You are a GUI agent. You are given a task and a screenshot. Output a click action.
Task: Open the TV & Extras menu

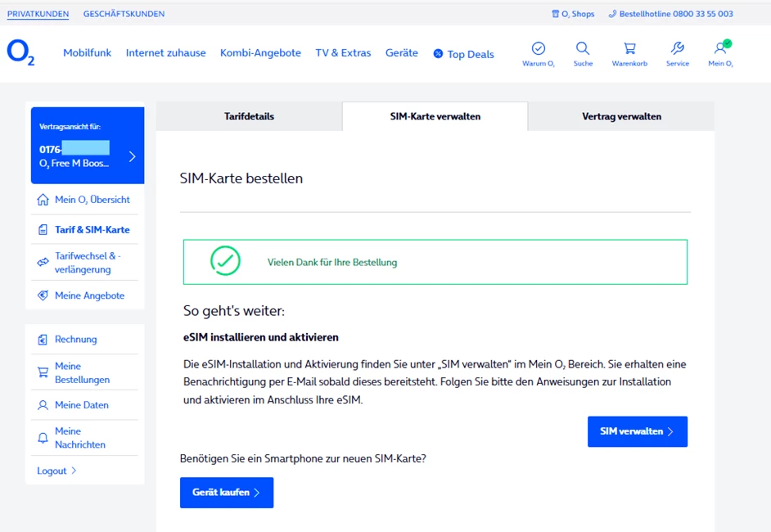[343, 52]
